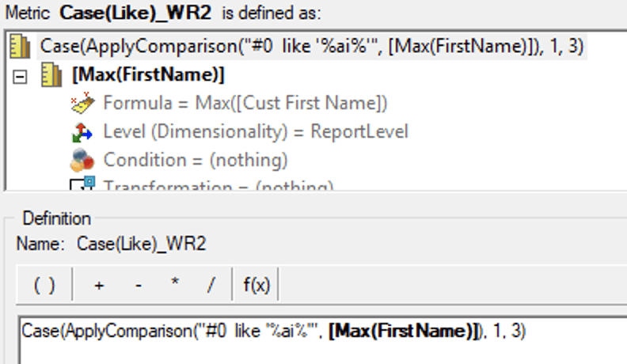Insert the divide slash operator

pyautogui.click(x=211, y=285)
